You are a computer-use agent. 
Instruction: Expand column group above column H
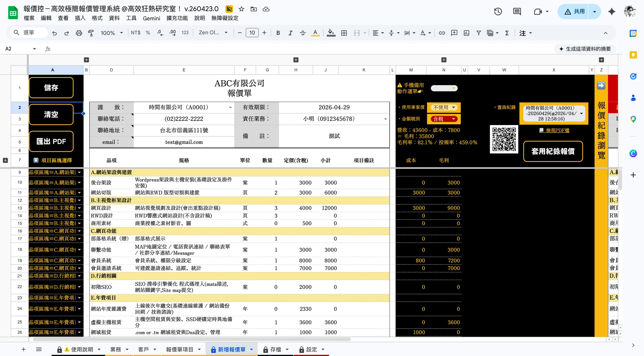pyautogui.click(x=296, y=60)
